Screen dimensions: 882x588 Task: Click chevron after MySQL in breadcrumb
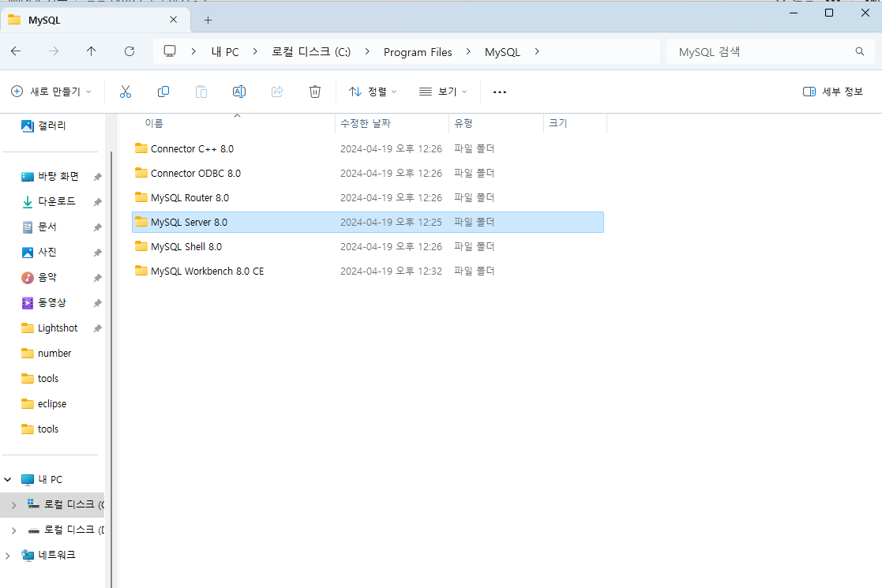coord(537,52)
